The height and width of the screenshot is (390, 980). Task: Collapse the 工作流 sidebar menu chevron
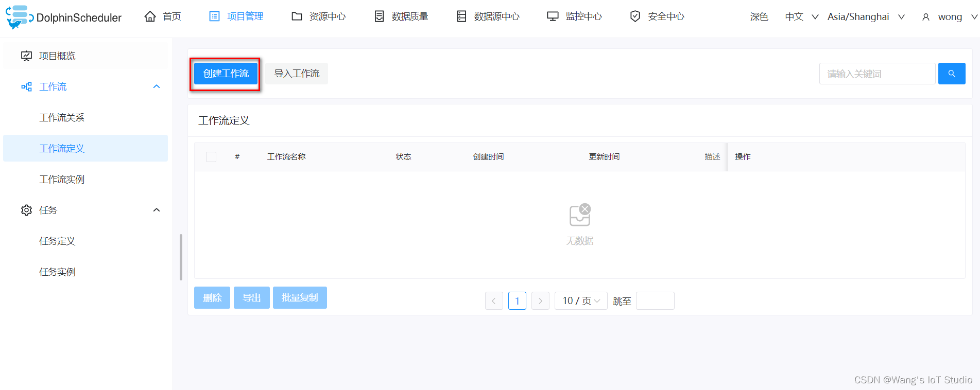(157, 86)
